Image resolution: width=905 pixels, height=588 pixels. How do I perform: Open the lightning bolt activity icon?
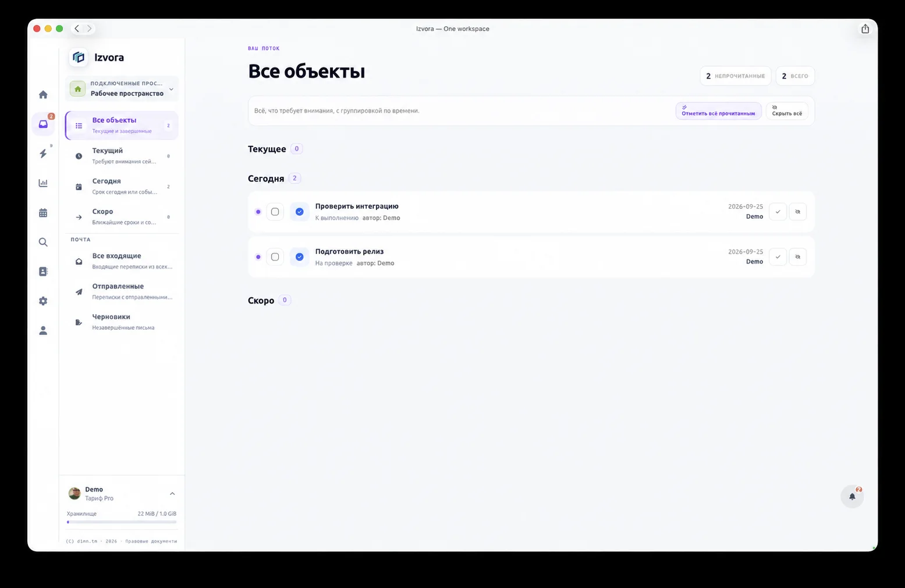pyautogui.click(x=43, y=154)
